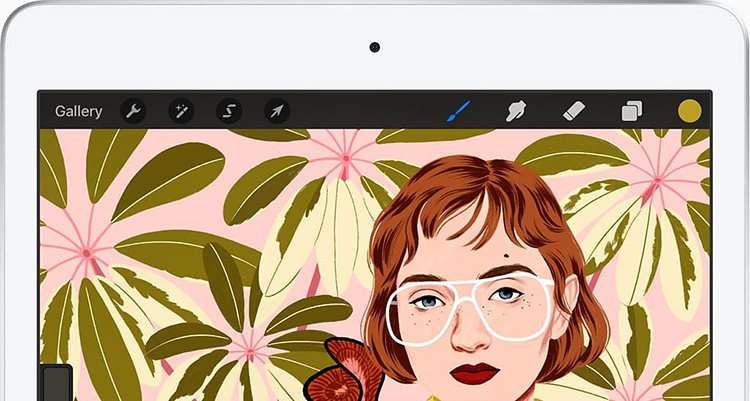
Task: Open the Adjustments magic wand menu
Action: (x=181, y=111)
